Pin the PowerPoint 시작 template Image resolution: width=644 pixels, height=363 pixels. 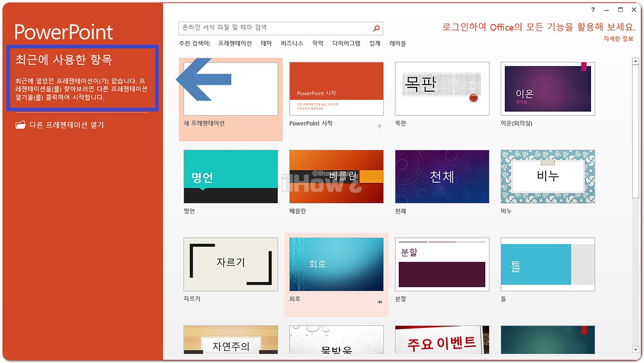coord(380,126)
